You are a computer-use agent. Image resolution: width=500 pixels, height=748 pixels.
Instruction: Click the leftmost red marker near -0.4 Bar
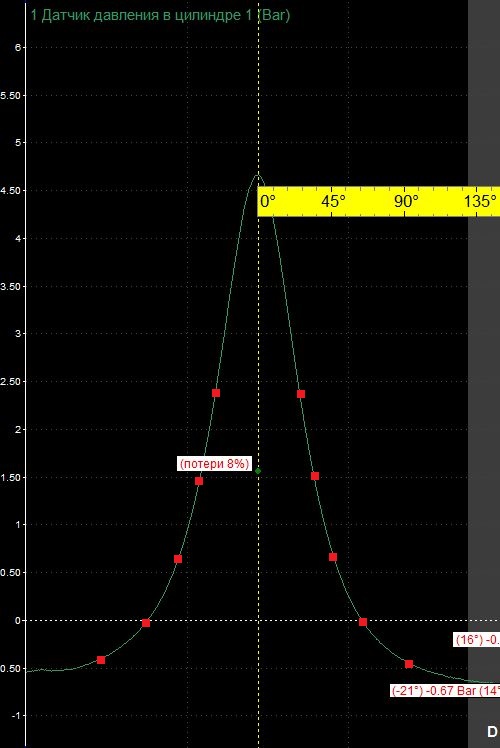(x=101, y=660)
